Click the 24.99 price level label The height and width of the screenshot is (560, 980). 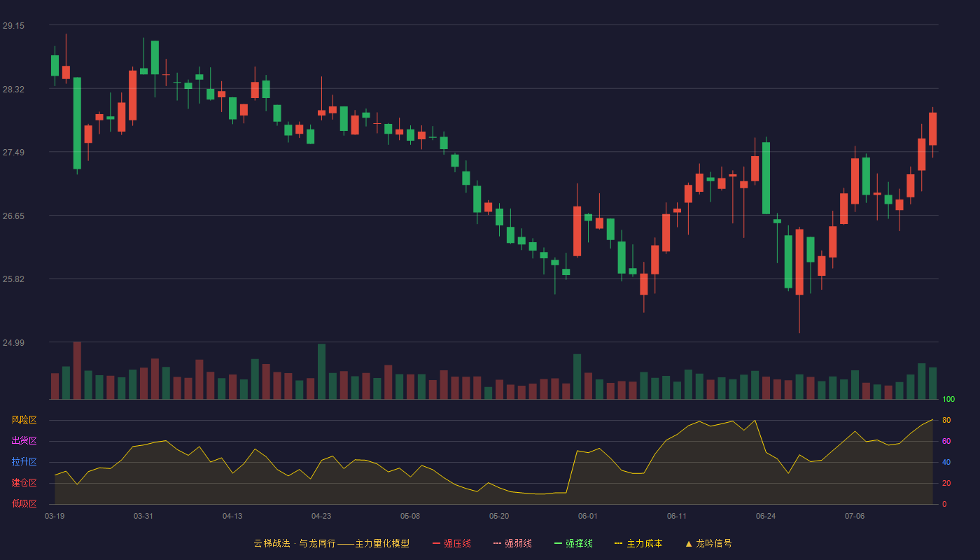(14, 343)
